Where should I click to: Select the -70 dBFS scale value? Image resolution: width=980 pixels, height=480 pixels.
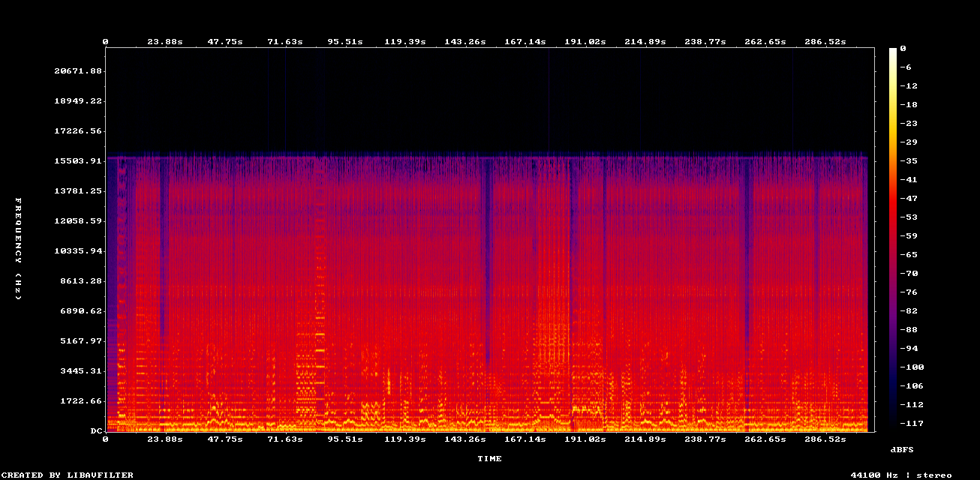[x=909, y=273]
